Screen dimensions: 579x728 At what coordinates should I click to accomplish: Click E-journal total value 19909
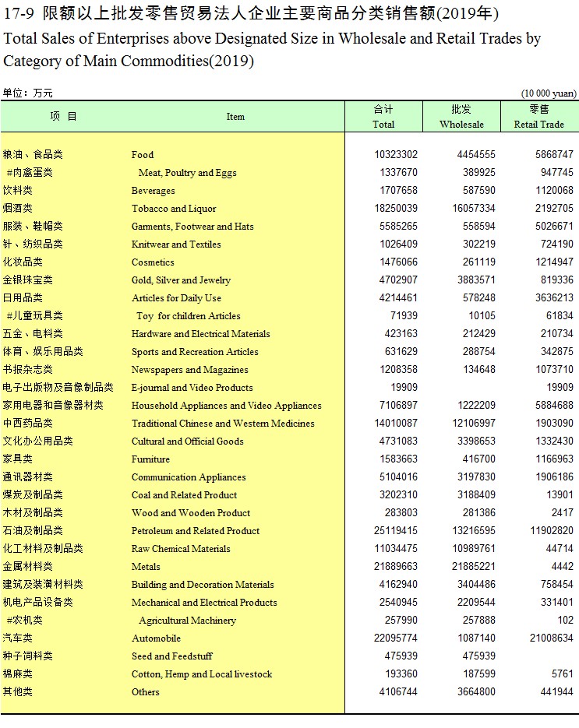pyautogui.click(x=404, y=388)
